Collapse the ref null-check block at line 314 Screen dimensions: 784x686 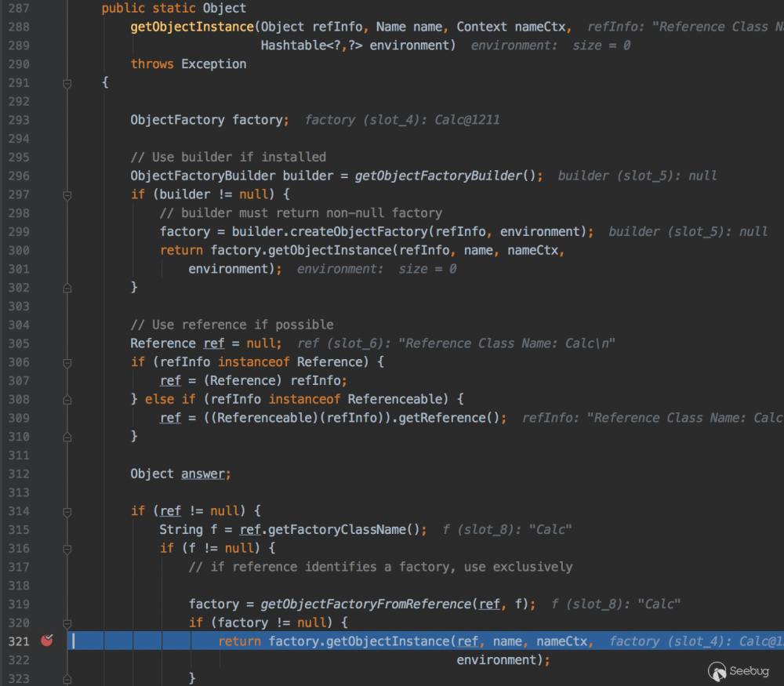point(67,511)
